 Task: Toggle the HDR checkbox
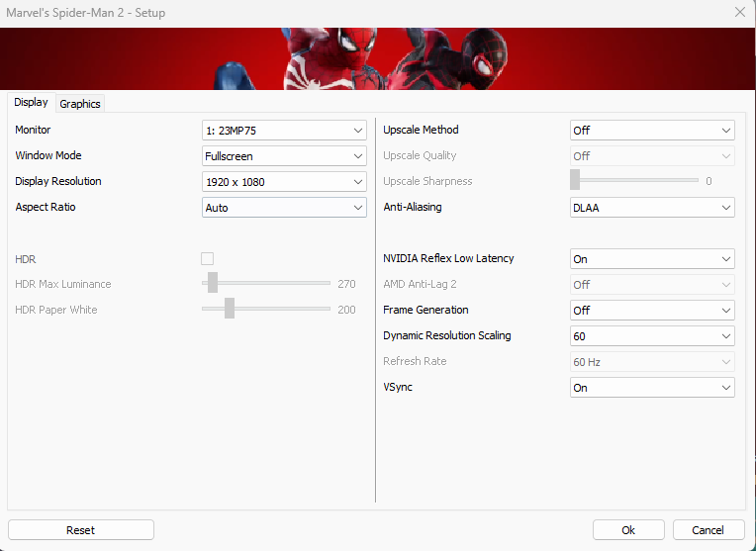(x=208, y=259)
